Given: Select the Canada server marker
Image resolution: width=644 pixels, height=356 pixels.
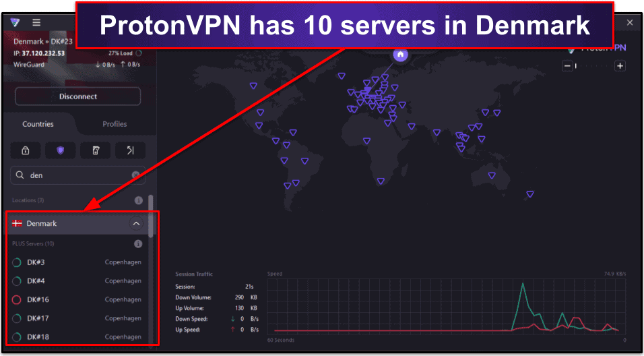Looking at the screenshot, I should [x=253, y=86].
